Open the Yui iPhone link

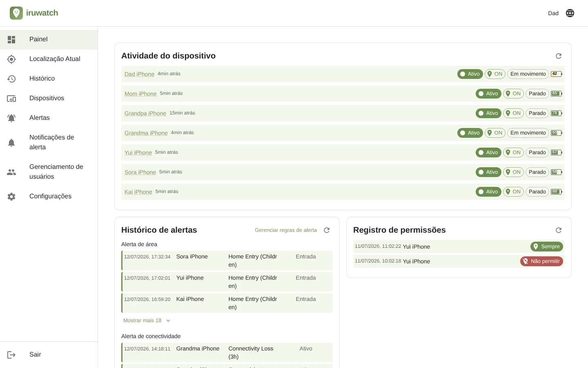138,153
